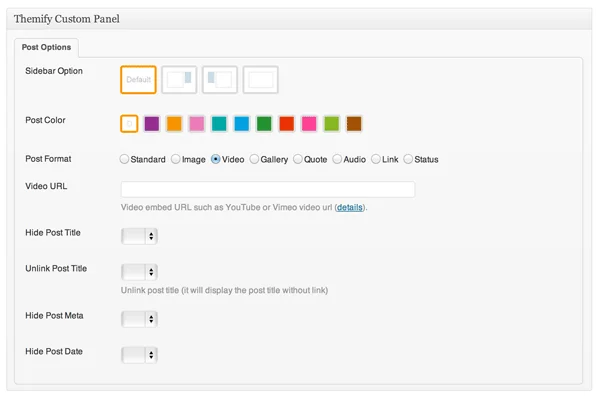The width and height of the screenshot is (600, 400).
Task: Expand the Hide Post Meta dropdown
Action: pos(139,319)
